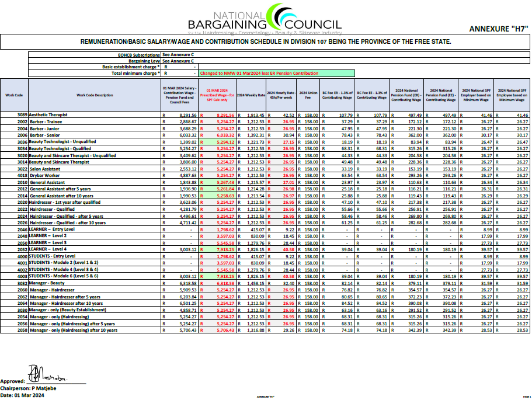
Task: Click General Assistant after 5 years
Action: pyautogui.click(x=60, y=189)
